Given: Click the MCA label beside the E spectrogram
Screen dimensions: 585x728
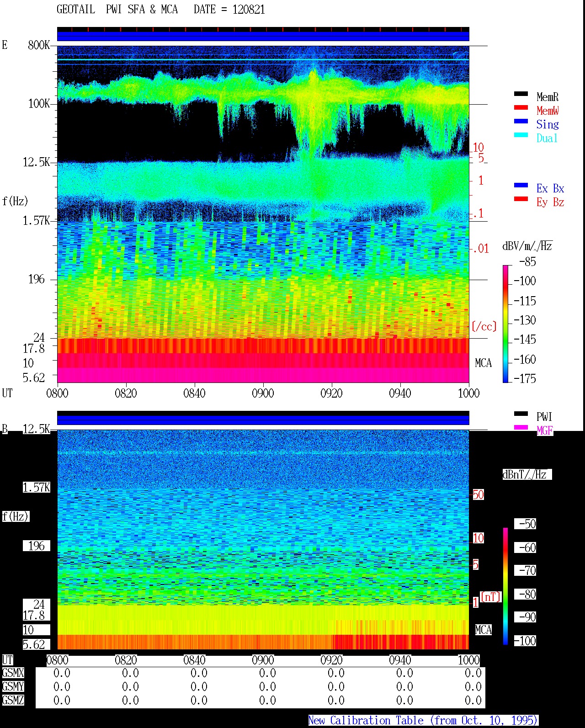Looking at the screenshot, I should coord(483,363).
